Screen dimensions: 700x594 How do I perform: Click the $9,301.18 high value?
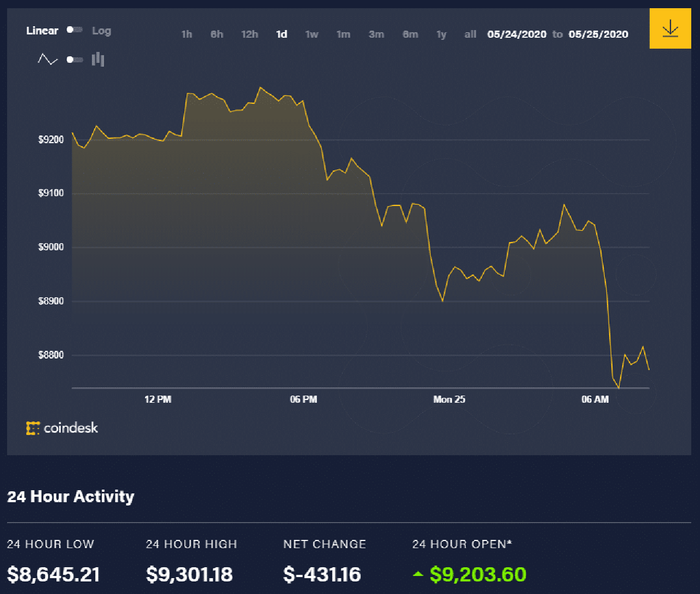pos(189,575)
